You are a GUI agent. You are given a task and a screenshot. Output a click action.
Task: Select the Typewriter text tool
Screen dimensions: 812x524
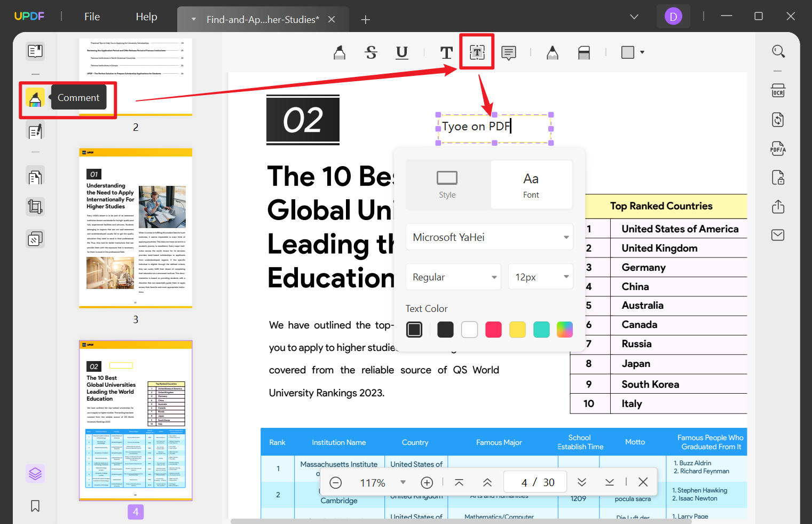click(x=446, y=52)
